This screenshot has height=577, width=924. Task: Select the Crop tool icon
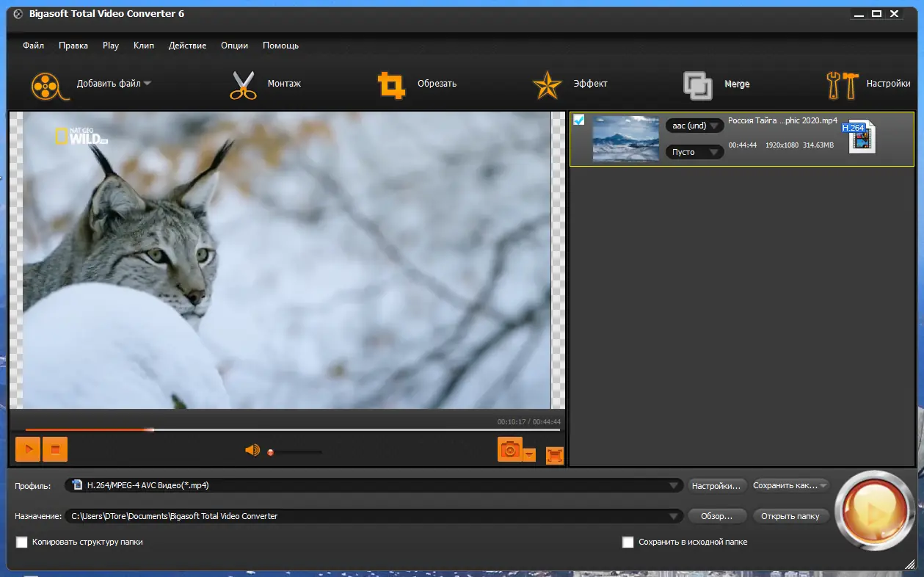tap(391, 84)
